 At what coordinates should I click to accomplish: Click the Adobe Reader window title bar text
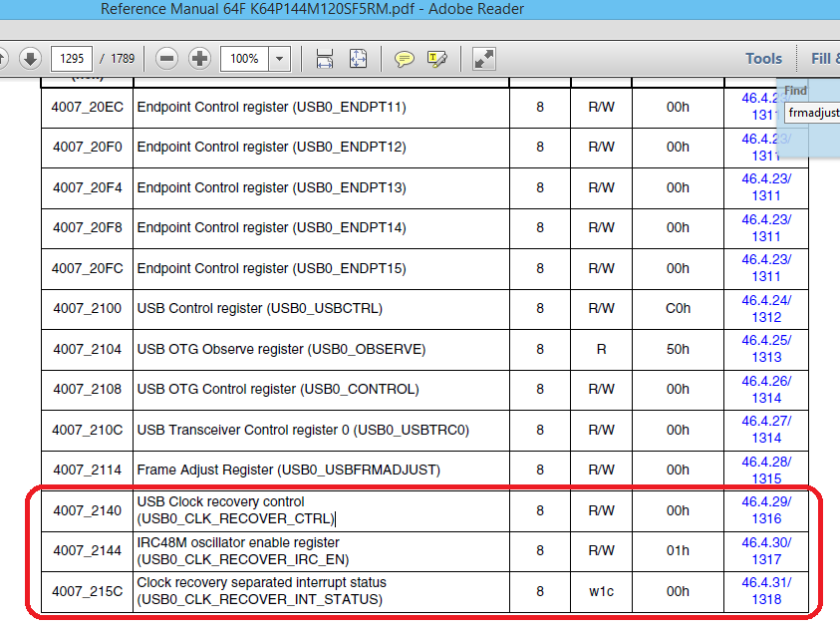pyautogui.click(x=312, y=9)
